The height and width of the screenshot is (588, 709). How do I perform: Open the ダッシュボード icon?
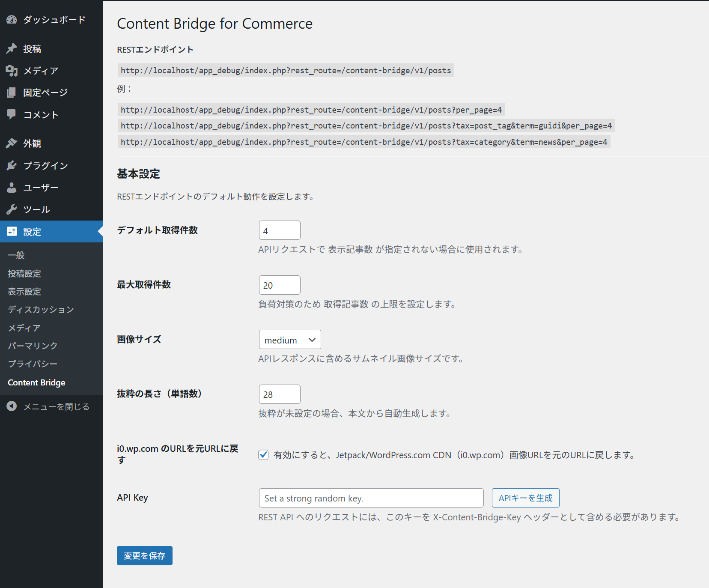coord(12,19)
